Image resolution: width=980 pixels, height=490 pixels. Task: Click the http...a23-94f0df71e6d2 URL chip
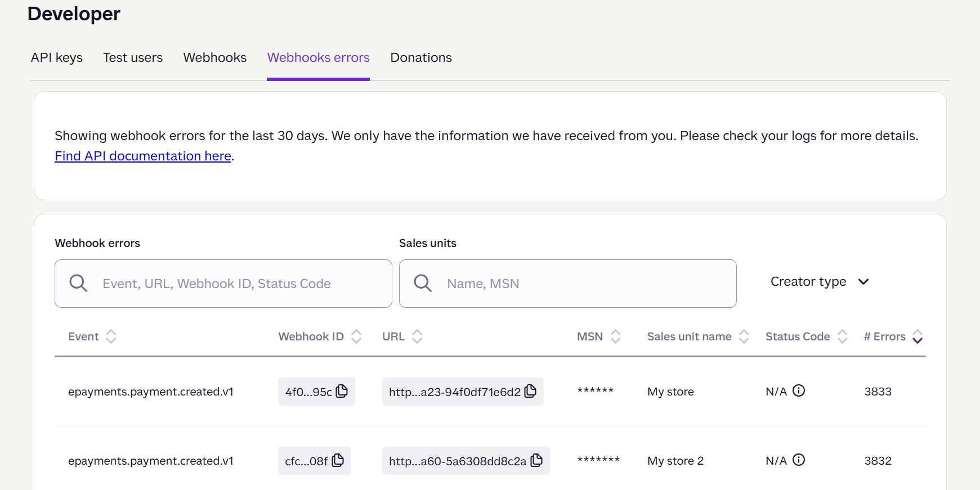click(x=463, y=392)
